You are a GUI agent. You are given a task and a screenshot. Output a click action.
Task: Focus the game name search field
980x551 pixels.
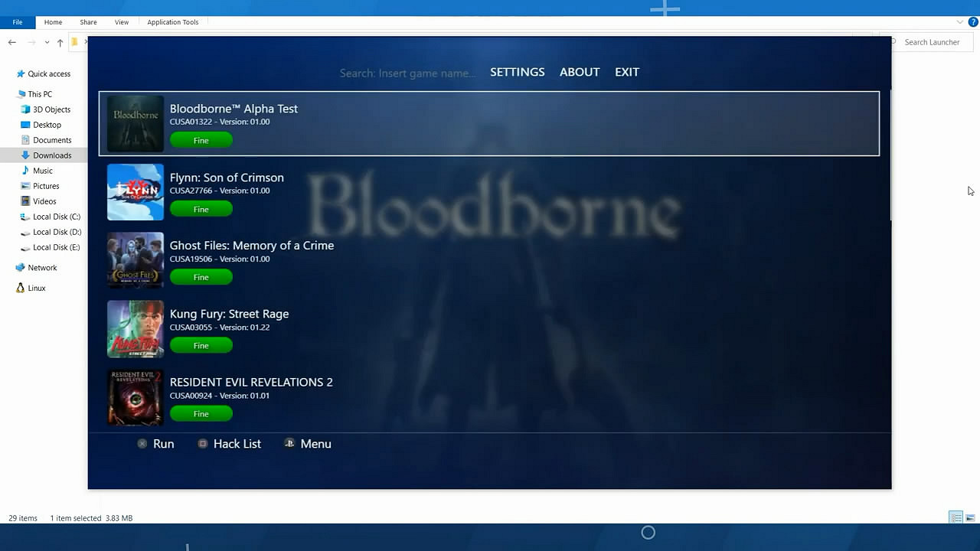pos(407,73)
